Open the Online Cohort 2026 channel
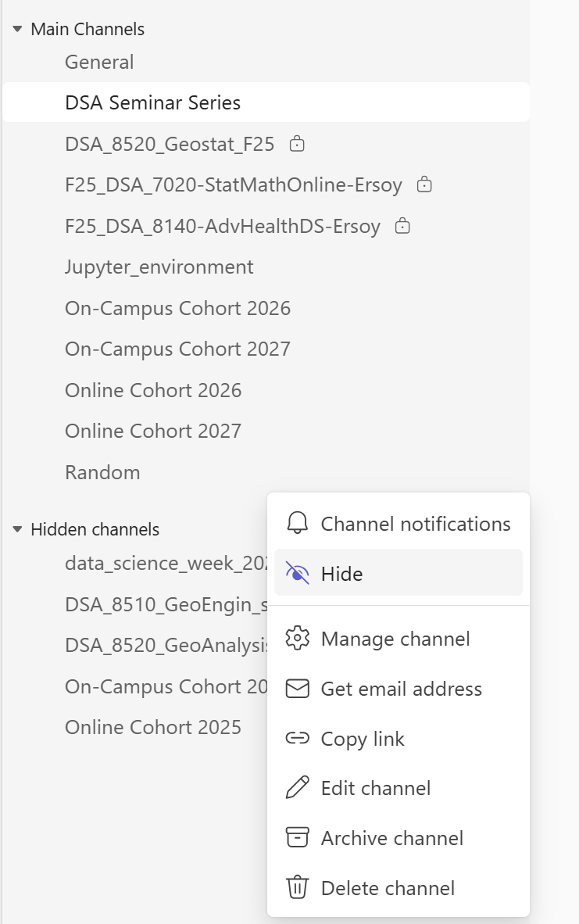Image resolution: width=579 pixels, height=924 pixels. click(x=153, y=390)
